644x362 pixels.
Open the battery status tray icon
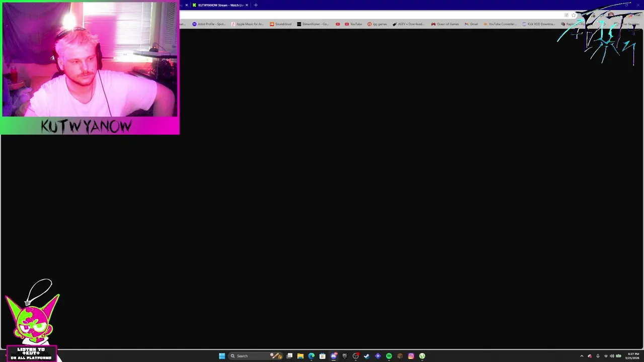click(x=618, y=356)
